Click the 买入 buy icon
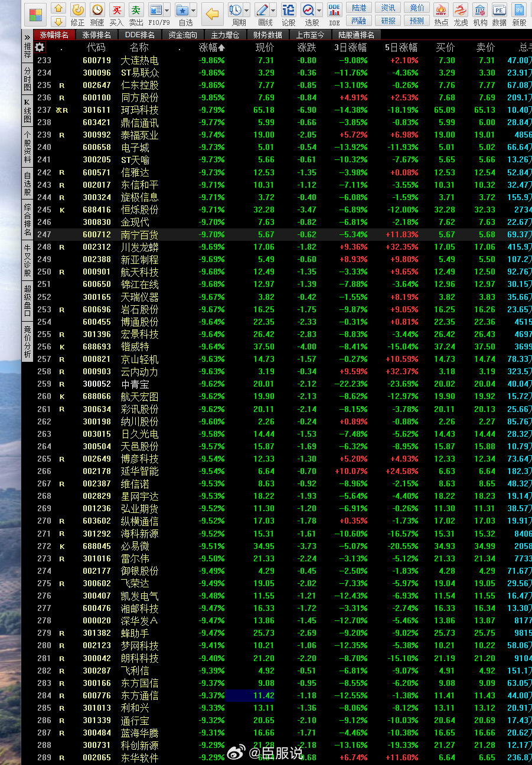 point(117,11)
